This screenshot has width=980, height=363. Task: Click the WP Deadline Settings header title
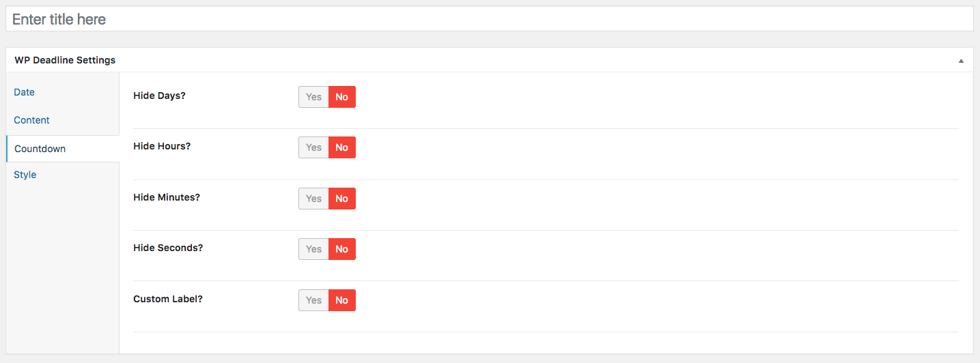coord(65,60)
